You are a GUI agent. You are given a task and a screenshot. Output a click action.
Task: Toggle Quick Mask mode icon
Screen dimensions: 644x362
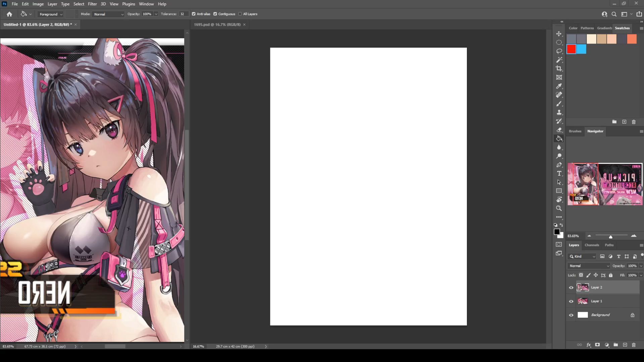tap(559, 244)
